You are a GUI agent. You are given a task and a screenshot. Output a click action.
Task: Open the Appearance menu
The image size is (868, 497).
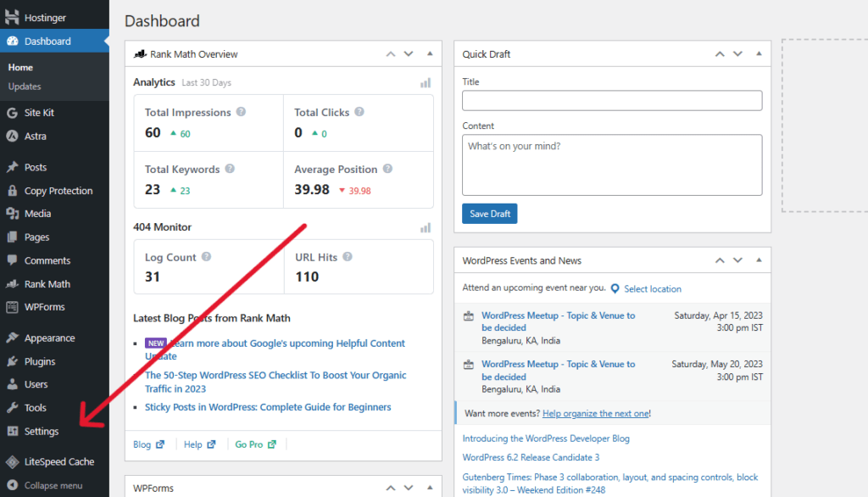49,338
